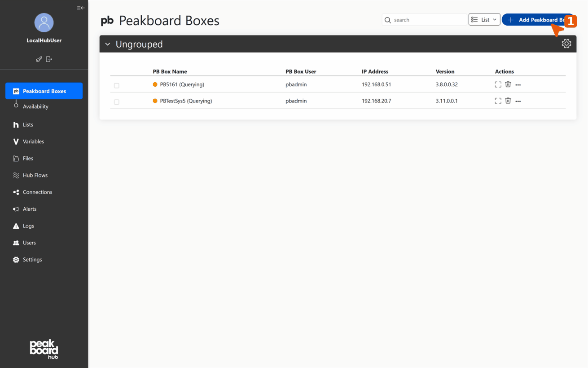
Task: Open more actions menu for PBTestSys5
Action: 518,101
